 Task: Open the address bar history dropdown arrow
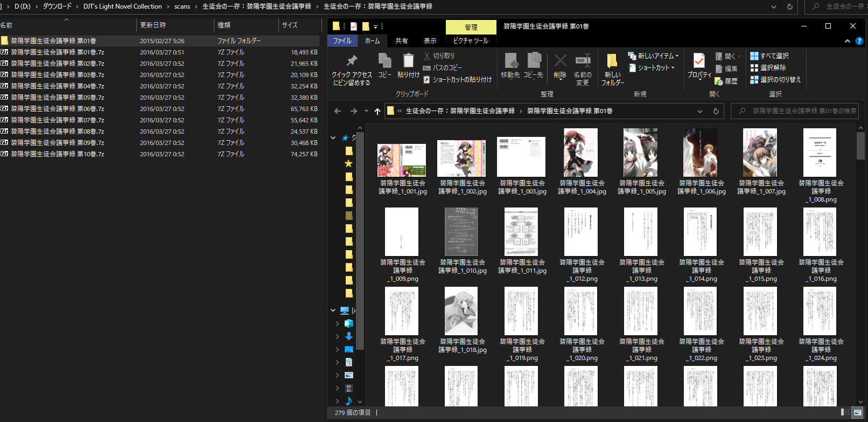pyautogui.click(x=700, y=112)
